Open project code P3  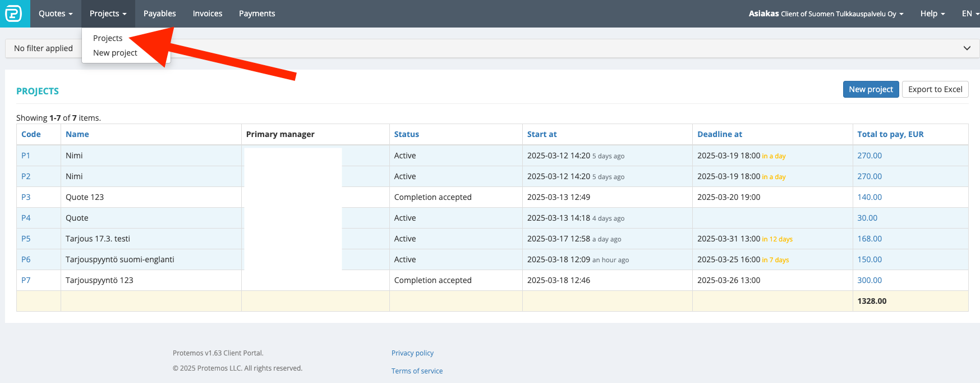pos(26,197)
